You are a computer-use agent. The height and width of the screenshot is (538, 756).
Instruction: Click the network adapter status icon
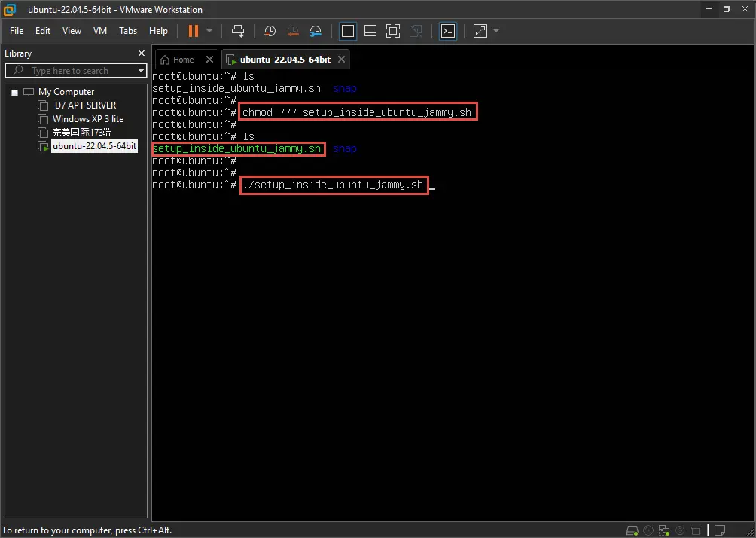pyautogui.click(x=664, y=530)
